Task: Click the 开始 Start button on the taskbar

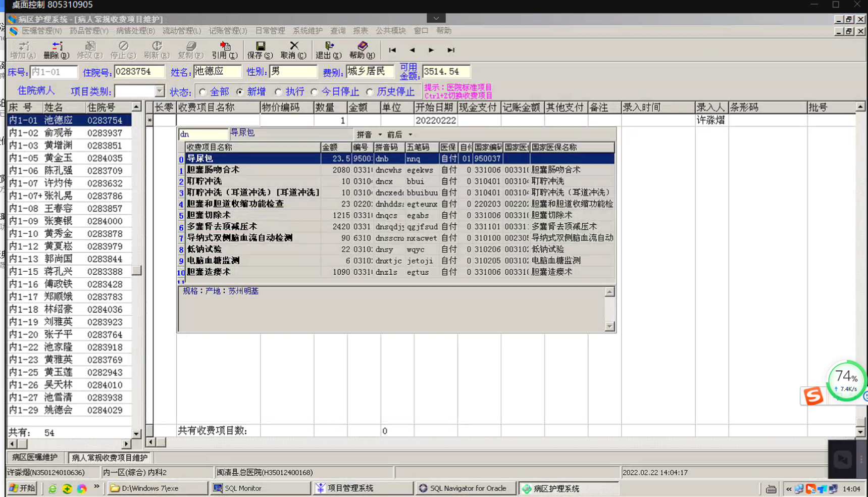Action: click(x=22, y=488)
